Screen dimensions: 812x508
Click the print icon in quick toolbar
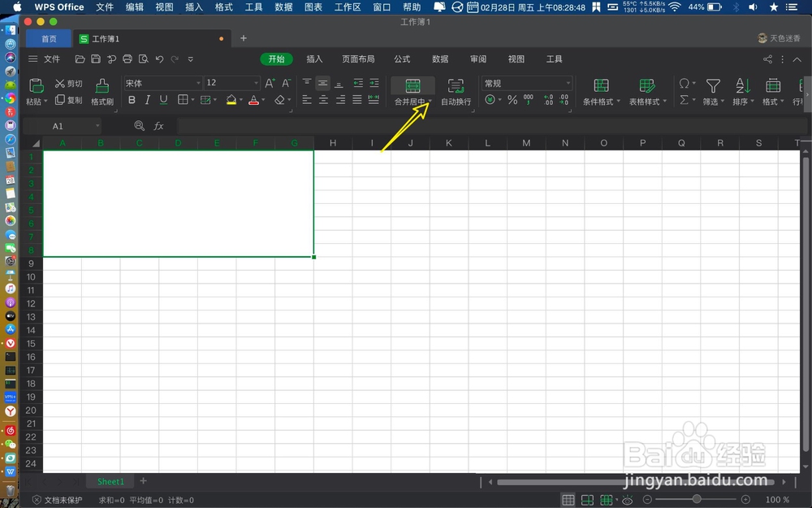coord(127,59)
